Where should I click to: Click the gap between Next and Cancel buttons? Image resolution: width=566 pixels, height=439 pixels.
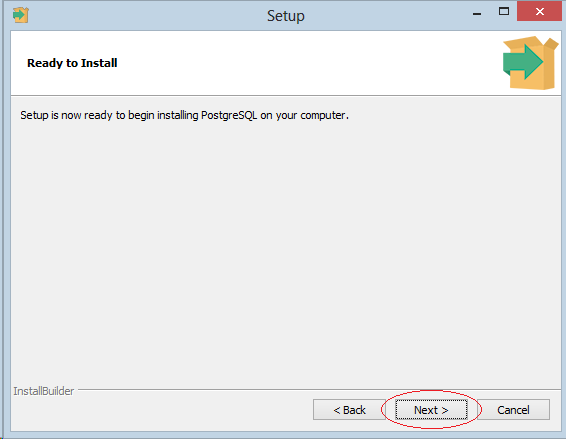pyautogui.click(x=472, y=410)
